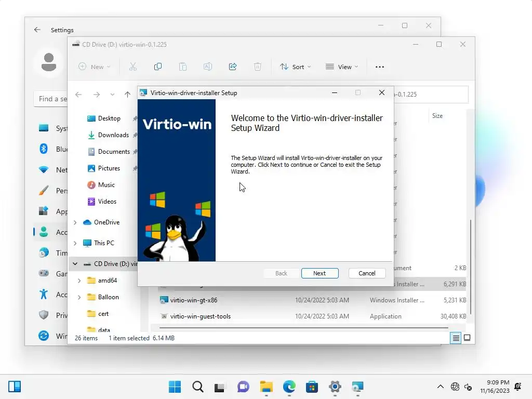Expand the amd64 folder node
Screen dimensions: 532x399
tap(79, 281)
